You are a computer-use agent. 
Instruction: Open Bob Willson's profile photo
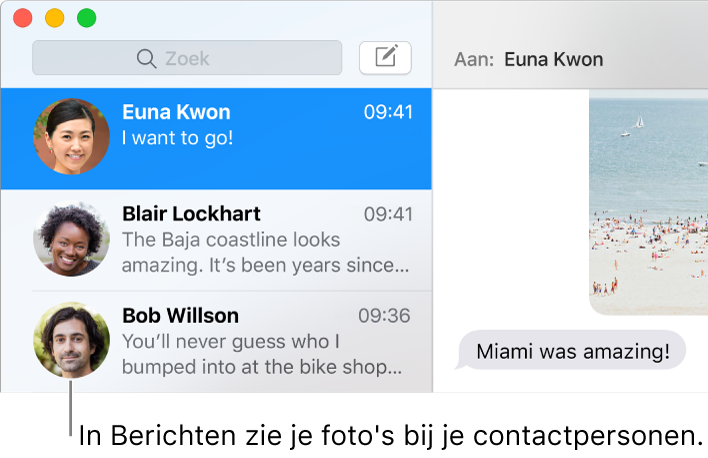71,340
